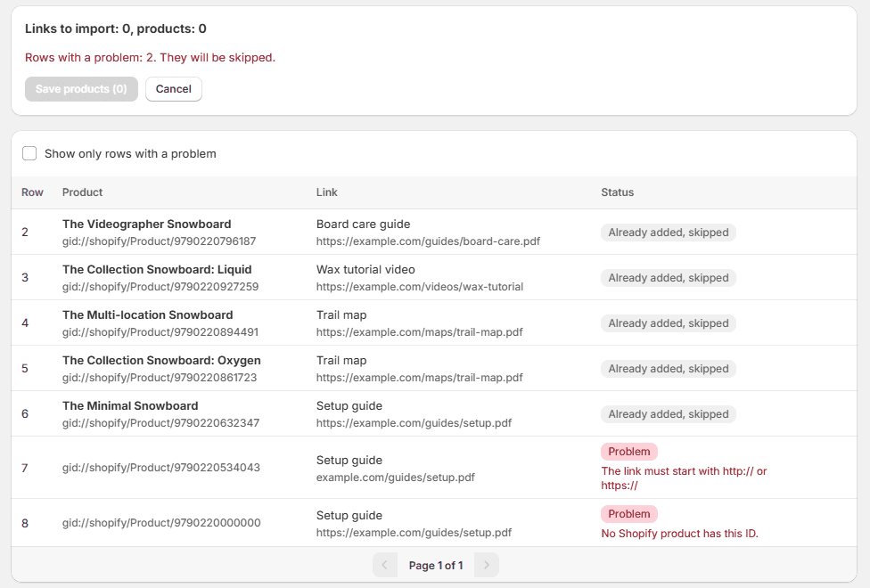Click Setup guide title in row 6
Viewport: 870px width, 588px height.
click(x=349, y=406)
